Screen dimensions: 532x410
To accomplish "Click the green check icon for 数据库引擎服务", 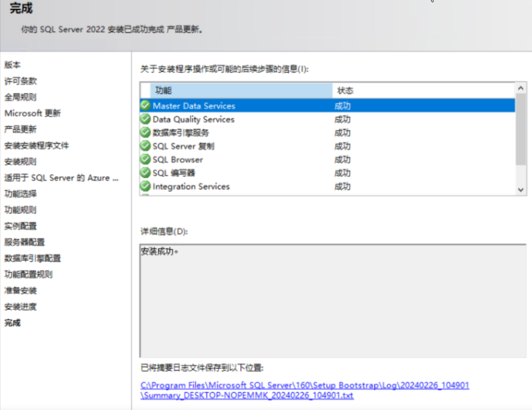I will pos(145,132).
